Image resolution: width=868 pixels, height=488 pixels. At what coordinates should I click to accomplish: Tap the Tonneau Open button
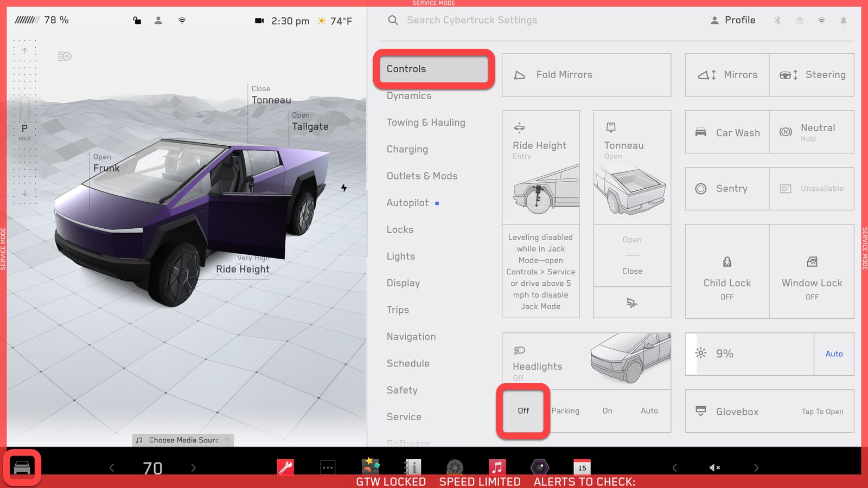pyautogui.click(x=632, y=240)
